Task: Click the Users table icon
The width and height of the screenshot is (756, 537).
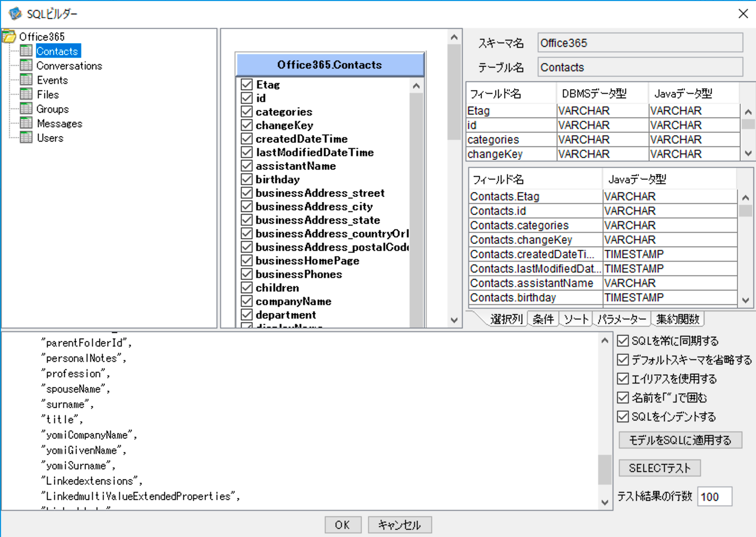Action: (x=26, y=138)
